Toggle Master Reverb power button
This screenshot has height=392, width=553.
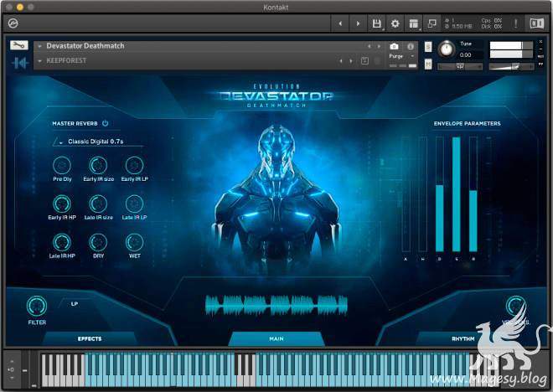pos(105,123)
